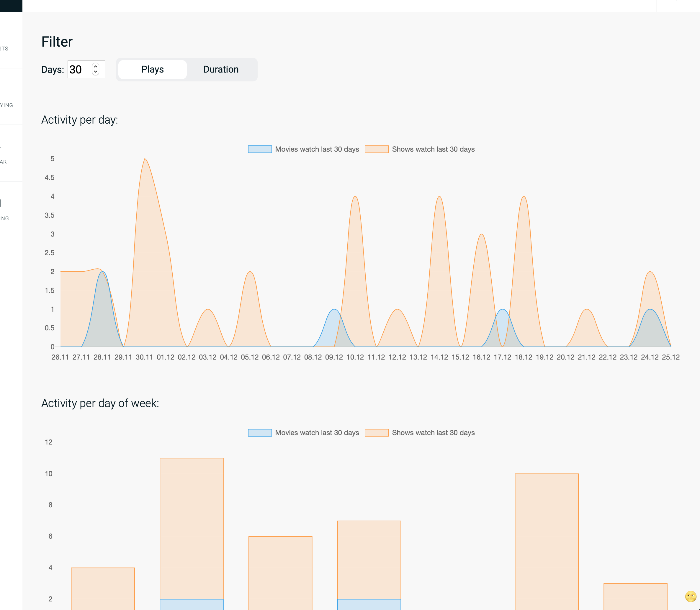This screenshot has width=700, height=610.
Task: Click the 30.11 shows peak at value 5
Action: [x=145, y=159]
